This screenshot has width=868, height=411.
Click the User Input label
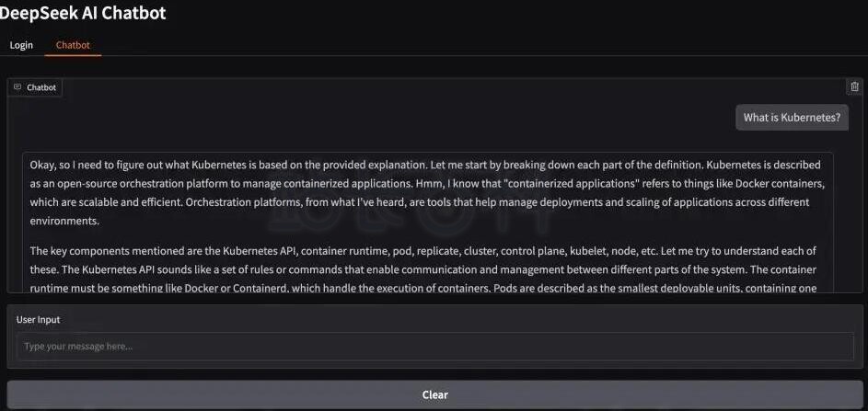[38, 320]
